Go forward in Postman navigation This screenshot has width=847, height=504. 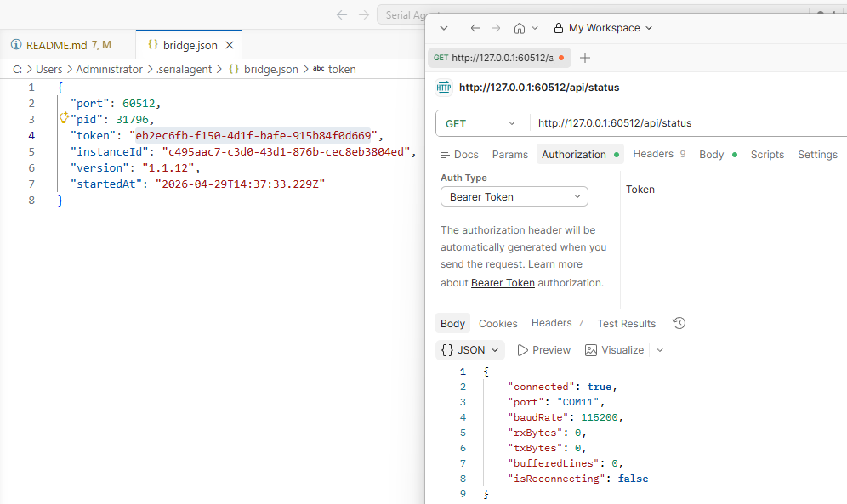(x=496, y=28)
